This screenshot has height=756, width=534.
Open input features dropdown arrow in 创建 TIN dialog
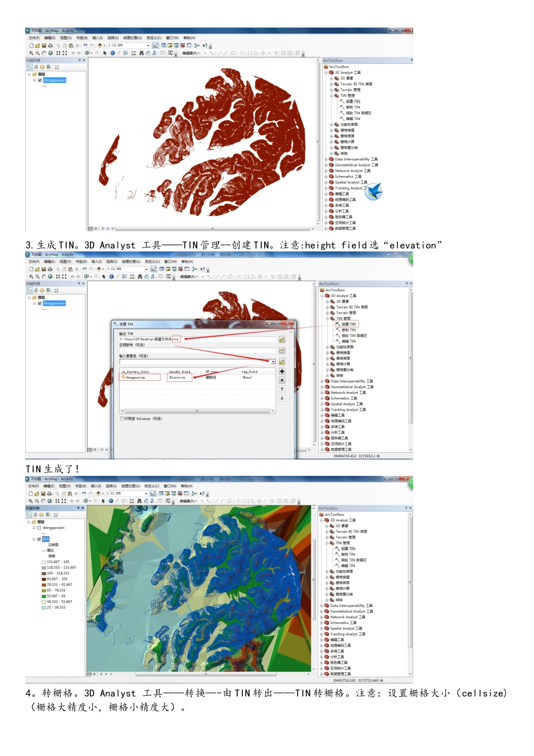pyautogui.click(x=273, y=362)
